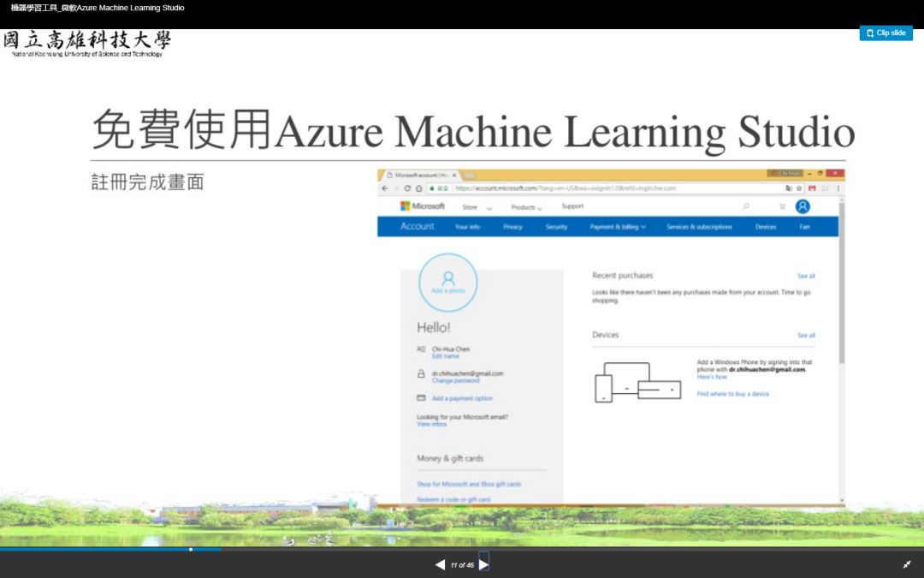Click the Redeem a code or gift card link

(453, 499)
